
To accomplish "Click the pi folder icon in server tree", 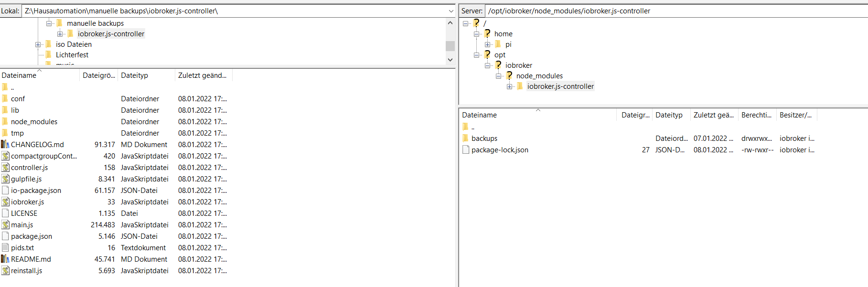I will coord(498,44).
